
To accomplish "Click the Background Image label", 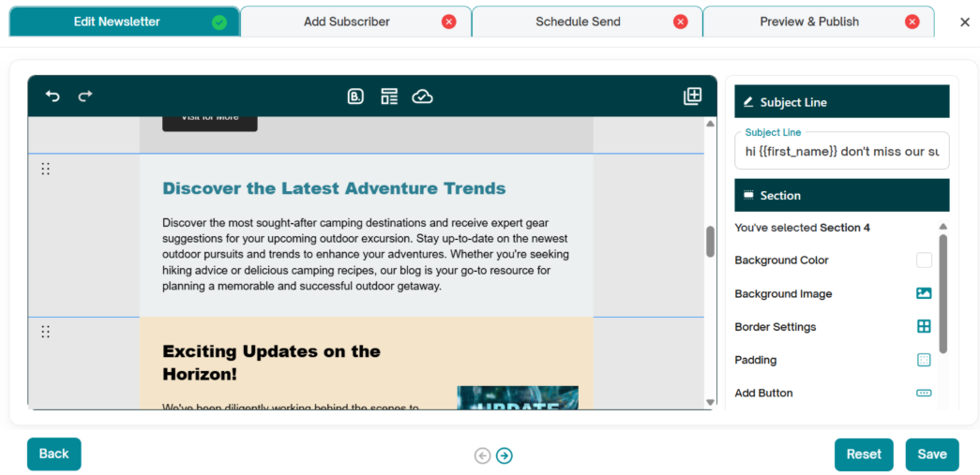I will tap(783, 293).
